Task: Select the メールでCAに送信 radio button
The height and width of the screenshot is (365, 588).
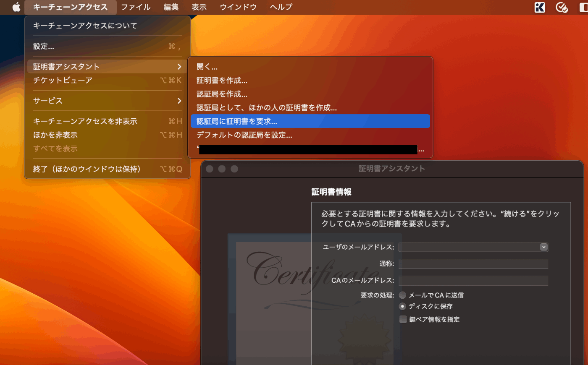Action: (402, 295)
